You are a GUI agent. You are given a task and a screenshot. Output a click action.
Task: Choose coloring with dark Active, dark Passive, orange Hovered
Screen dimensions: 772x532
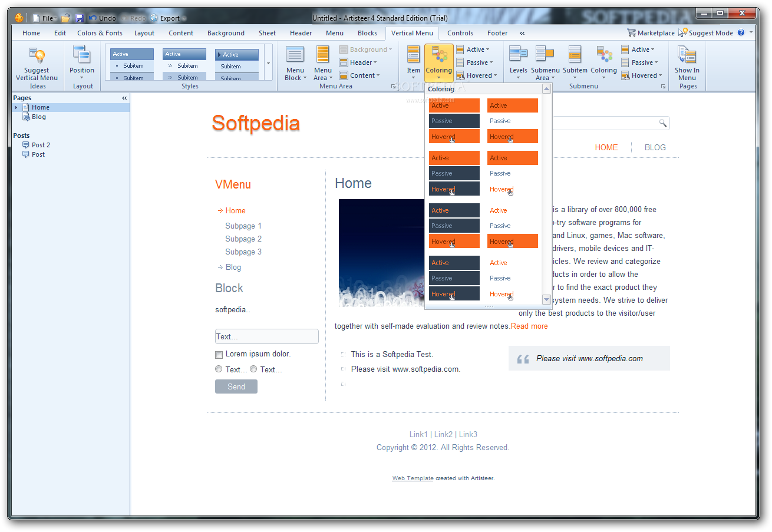tap(454, 226)
